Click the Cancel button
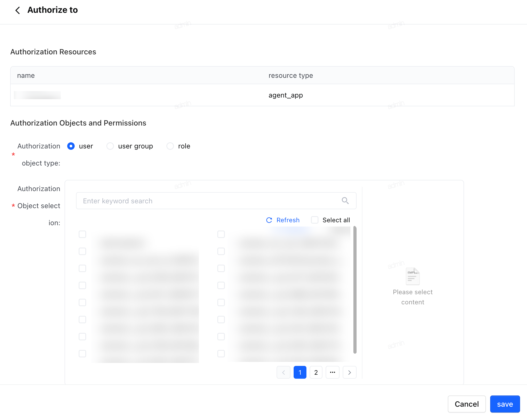527x420 pixels. pyautogui.click(x=467, y=404)
